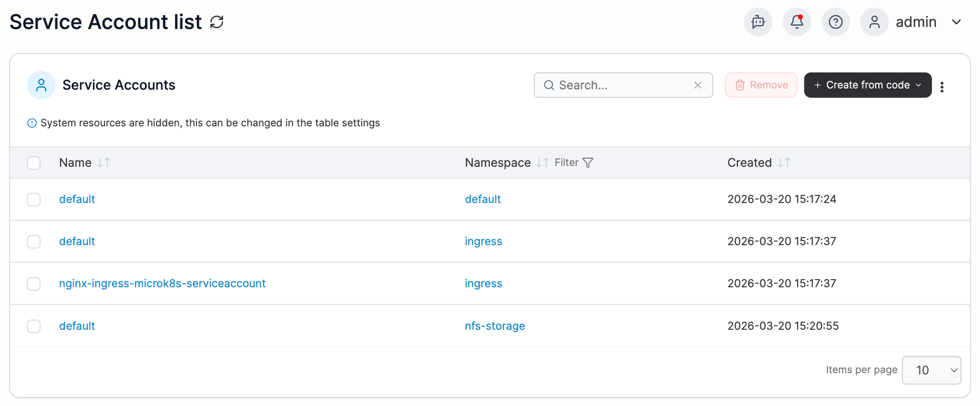The image size is (980, 406).
Task: Sort by Namespace column arrows
Action: coord(542,162)
